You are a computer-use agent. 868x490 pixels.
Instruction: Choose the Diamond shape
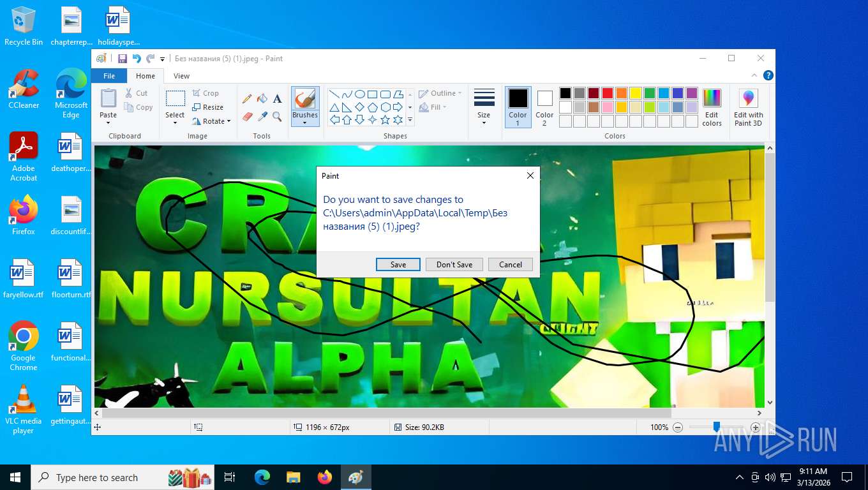[360, 107]
